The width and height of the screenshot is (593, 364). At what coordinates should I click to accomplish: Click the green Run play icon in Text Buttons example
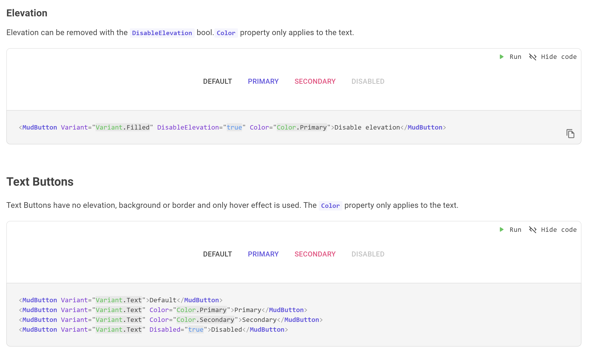(x=502, y=229)
